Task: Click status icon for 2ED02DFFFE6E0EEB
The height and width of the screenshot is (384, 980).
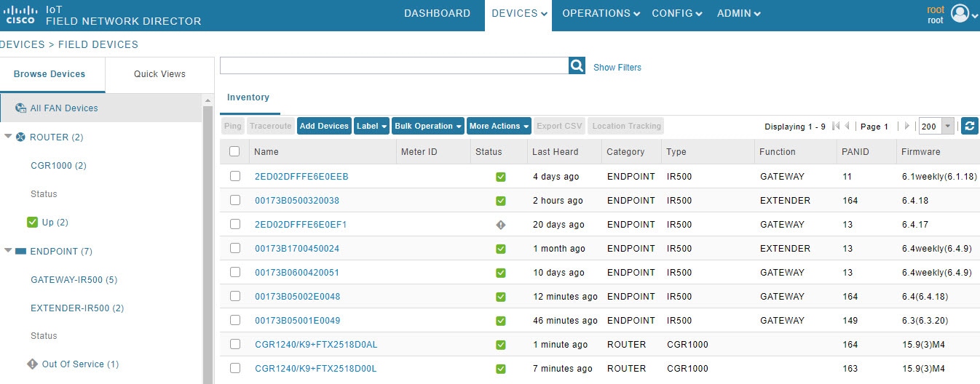Action: 500,177
